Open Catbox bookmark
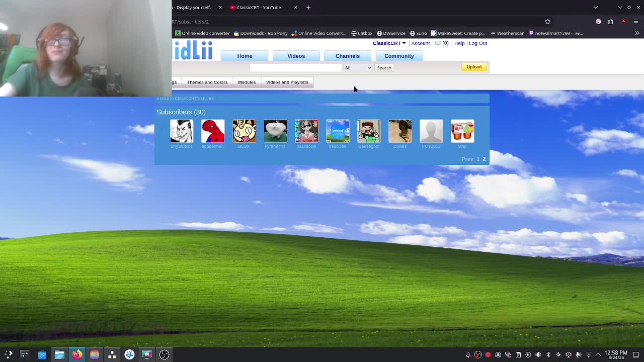The height and width of the screenshot is (362, 644). point(362,33)
